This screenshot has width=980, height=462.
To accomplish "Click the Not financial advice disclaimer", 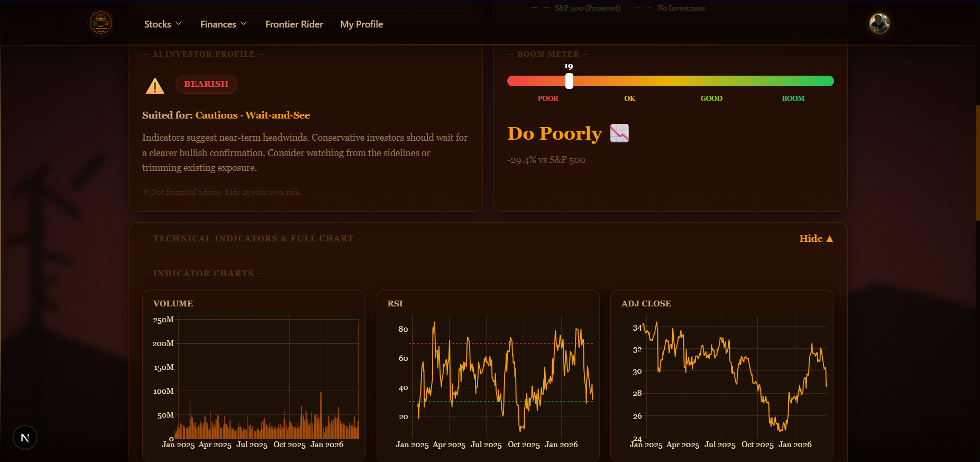I will point(222,192).
